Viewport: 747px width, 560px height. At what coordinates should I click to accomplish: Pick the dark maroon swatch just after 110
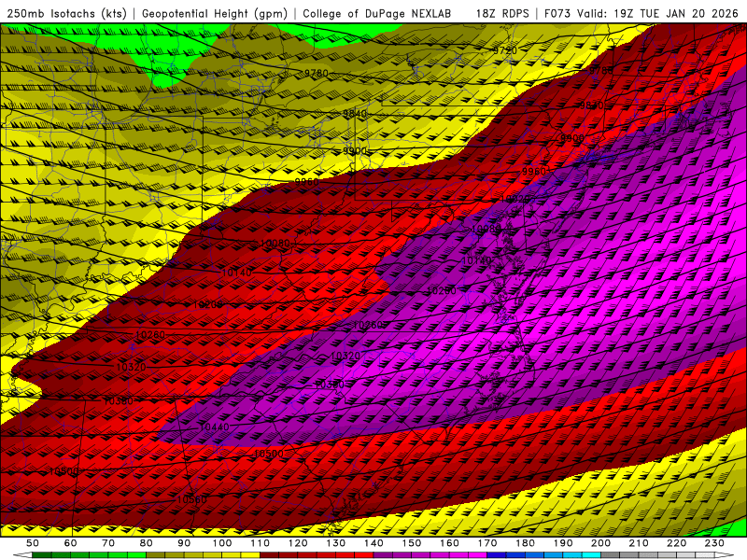(x=269, y=555)
